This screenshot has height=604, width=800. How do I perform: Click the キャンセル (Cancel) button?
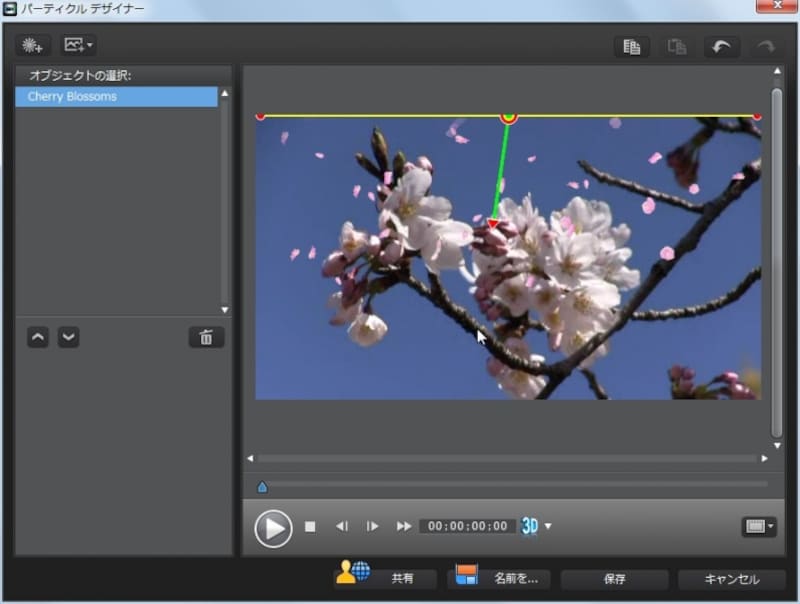tap(731, 579)
